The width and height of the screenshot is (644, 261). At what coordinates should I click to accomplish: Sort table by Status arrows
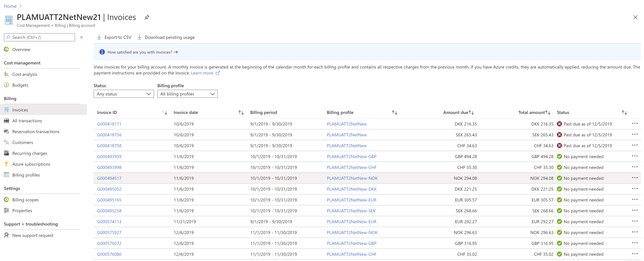(x=624, y=113)
